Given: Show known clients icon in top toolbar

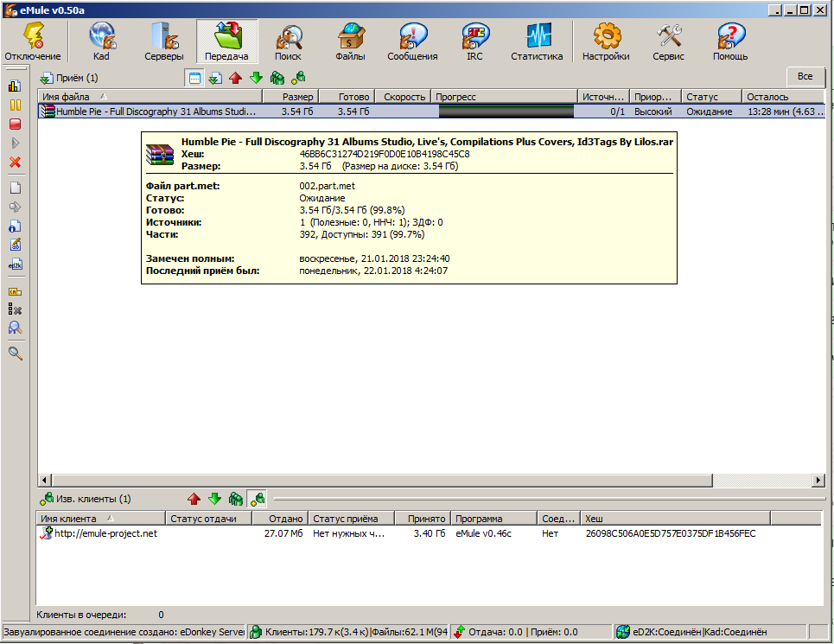Looking at the screenshot, I should (298, 78).
